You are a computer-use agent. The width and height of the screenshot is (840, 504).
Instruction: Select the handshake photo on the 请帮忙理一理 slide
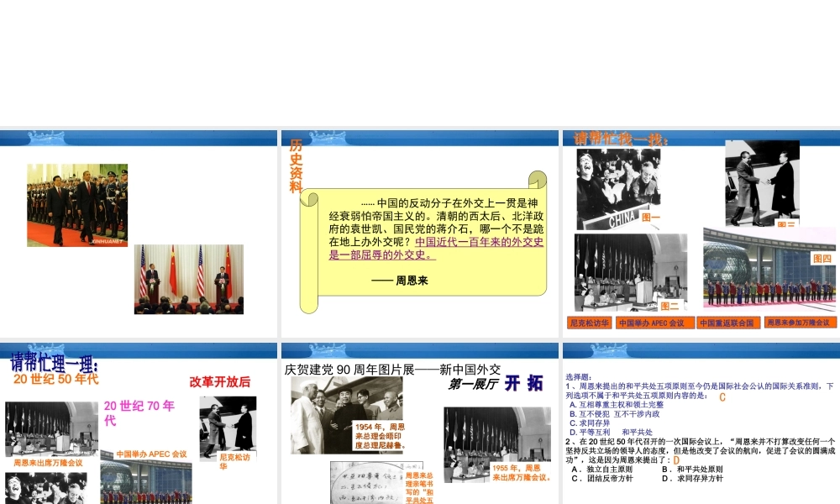228,428
